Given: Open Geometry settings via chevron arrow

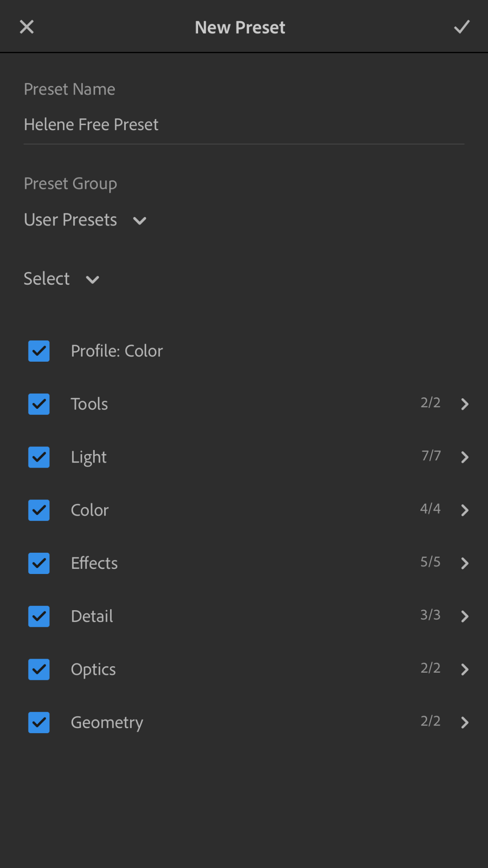Looking at the screenshot, I should coord(465,722).
